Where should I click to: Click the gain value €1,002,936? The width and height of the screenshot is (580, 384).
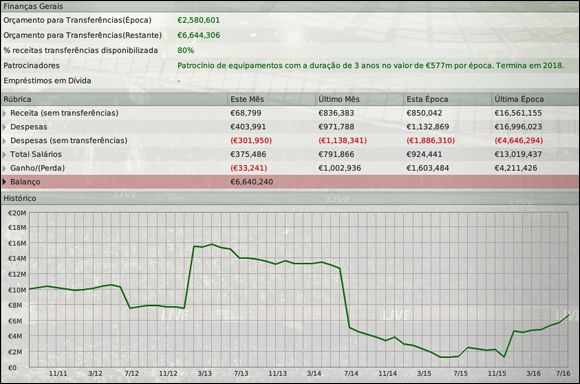[x=340, y=168]
